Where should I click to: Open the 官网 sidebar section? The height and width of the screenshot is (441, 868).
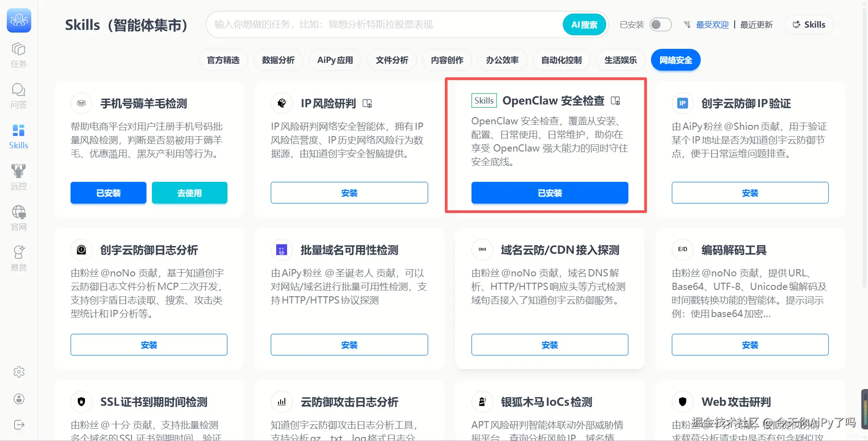[19, 218]
